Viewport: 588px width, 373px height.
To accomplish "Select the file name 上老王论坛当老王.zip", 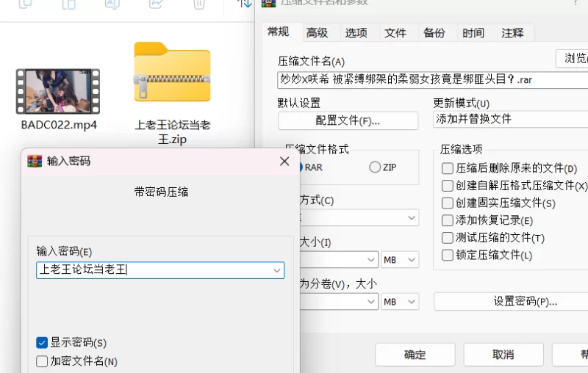I will tap(172, 132).
